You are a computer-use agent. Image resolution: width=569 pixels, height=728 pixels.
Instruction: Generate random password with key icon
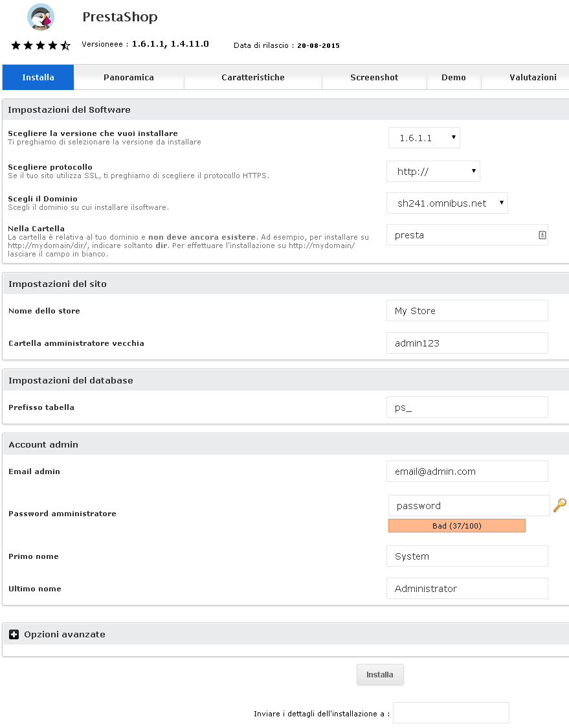[x=560, y=505]
